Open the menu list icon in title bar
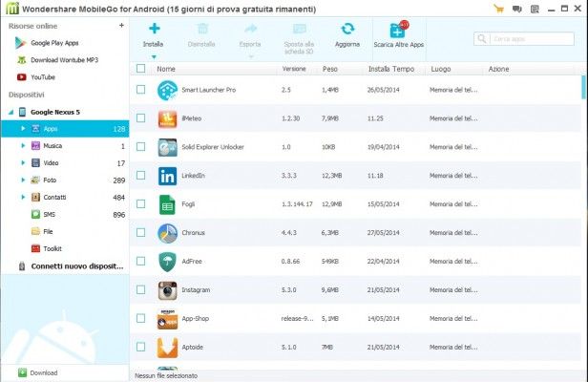 (535, 9)
